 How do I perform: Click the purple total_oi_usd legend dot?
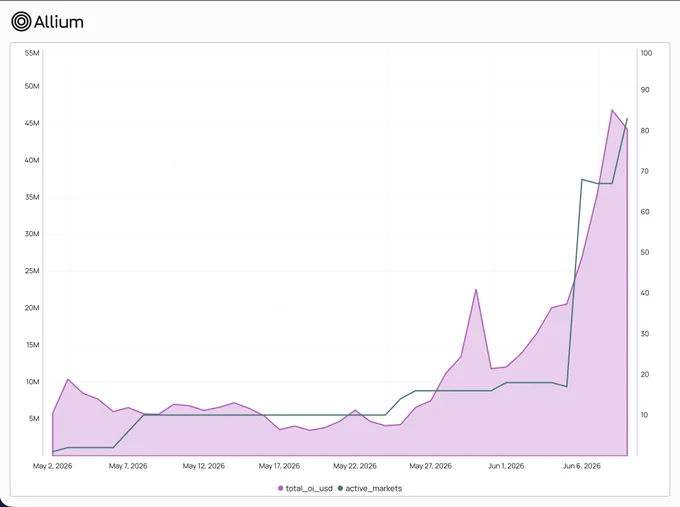pos(281,488)
